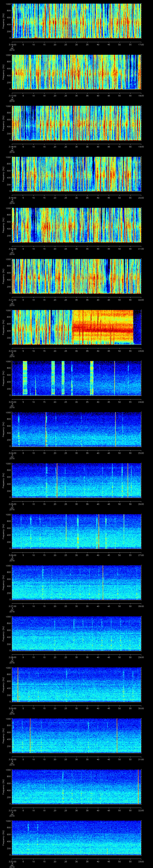153x868 pixels.
Task: Click the "24:00" end time label
Action: (141, 402)
